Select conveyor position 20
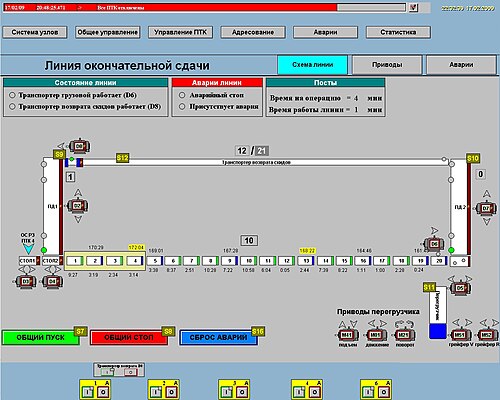This screenshot has width=500, height=400. [439, 261]
